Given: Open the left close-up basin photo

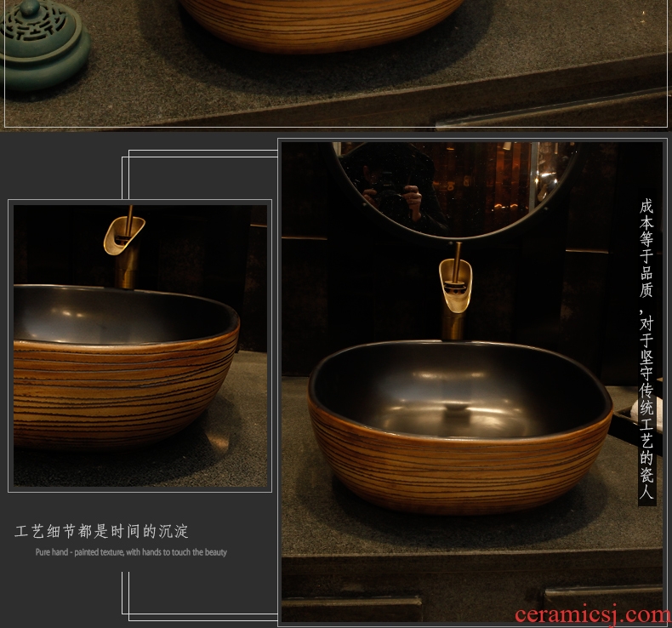Looking at the screenshot, I should click(140, 345).
